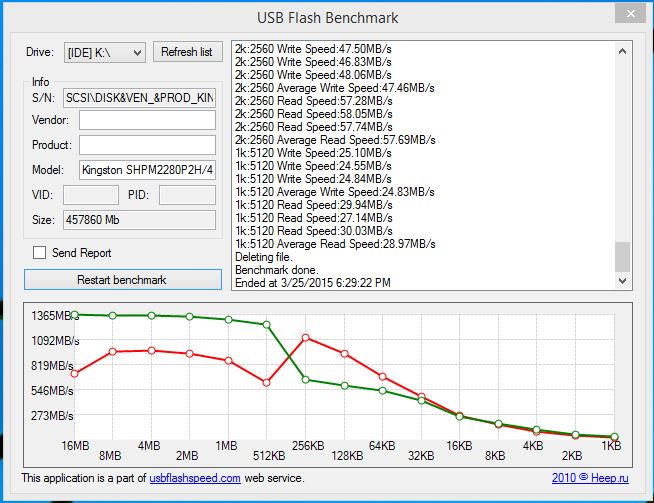The height and width of the screenshot is (503, 654).
Task: Click the Size field showing 457860 Mb
Action: pyautogui.click(x=139, y=219)
